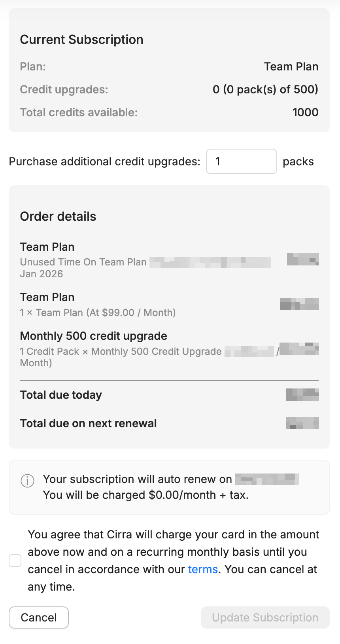340x644 pixels.
Task: Click the 'Total due on next renewal' label
Action: 88,423
